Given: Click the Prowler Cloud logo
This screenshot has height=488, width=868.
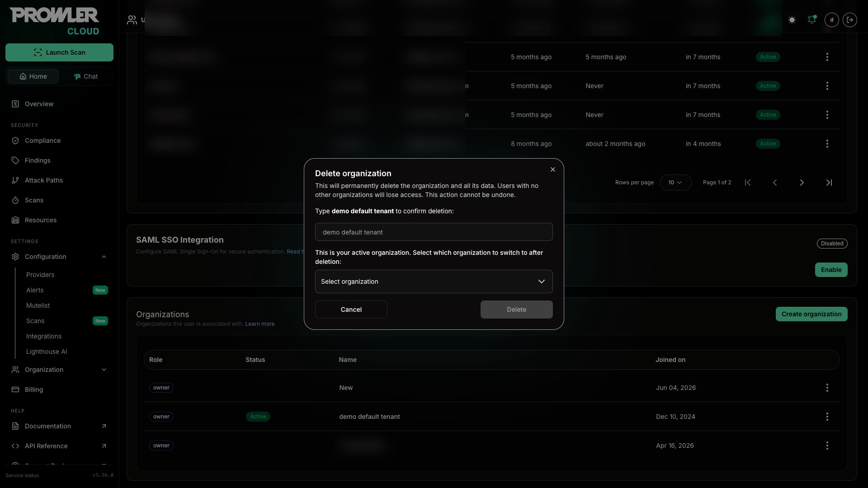Looking at the screenshot, I should pyautogui.click(x=54, y=21).
